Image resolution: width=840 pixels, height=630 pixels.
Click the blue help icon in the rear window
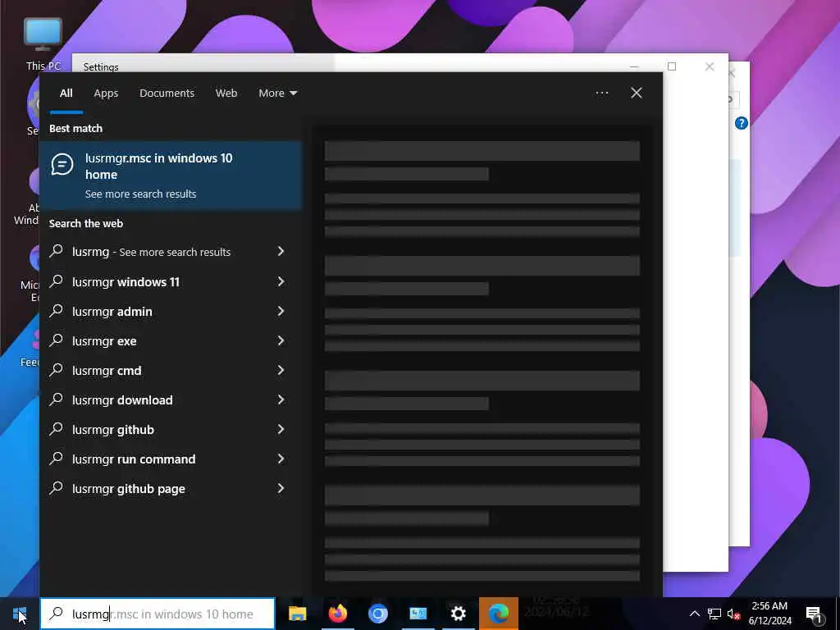[742, 123]
